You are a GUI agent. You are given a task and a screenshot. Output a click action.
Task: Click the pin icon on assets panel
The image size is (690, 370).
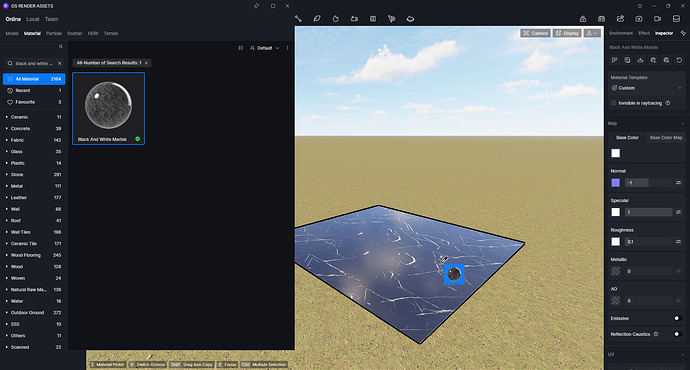tap(257, 6)
